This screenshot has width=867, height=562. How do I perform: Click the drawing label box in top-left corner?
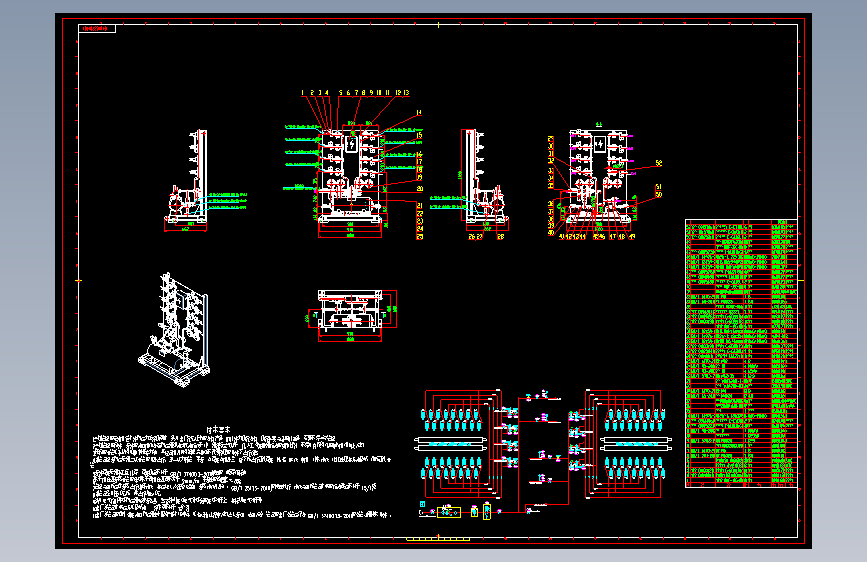point(97,28)
